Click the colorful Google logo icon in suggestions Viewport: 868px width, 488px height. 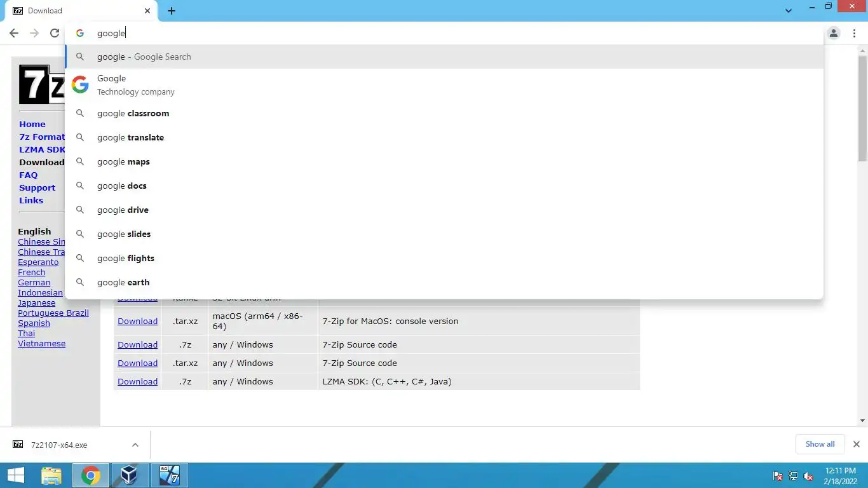pos(80,85)
